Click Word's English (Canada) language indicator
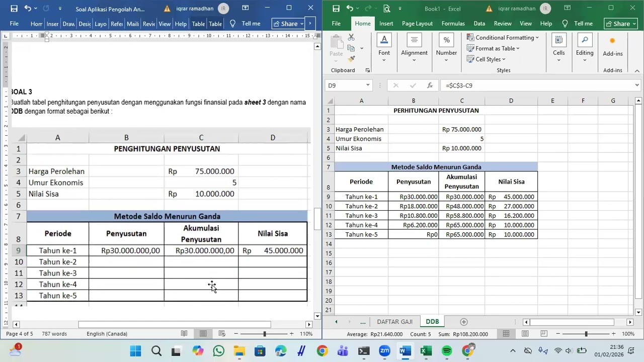This screenshot has height=362, width=644. pos(107,334)
